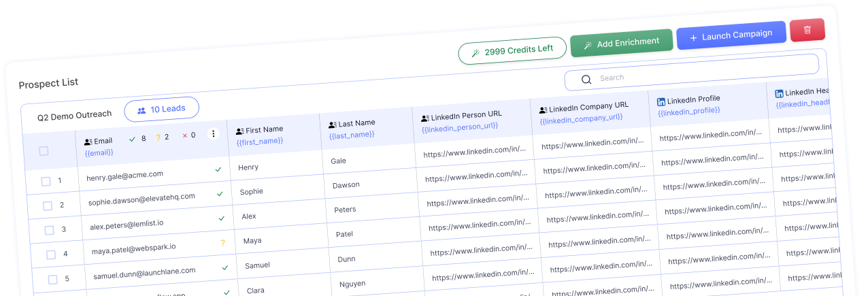Click the LinkedIn Profile column logo icon
Viewport: 868px width, 296px height.
pos(661,102)
